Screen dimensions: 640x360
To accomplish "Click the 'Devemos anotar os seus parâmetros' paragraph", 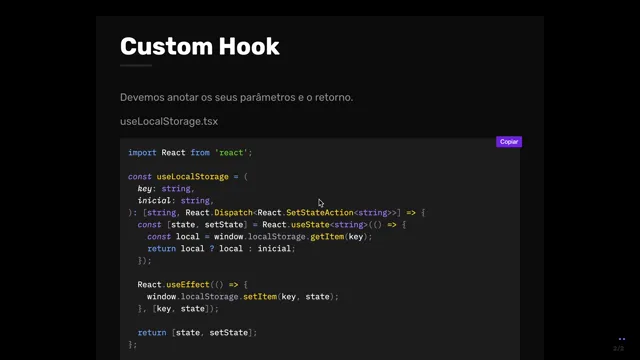I will (x=236, y=98).
